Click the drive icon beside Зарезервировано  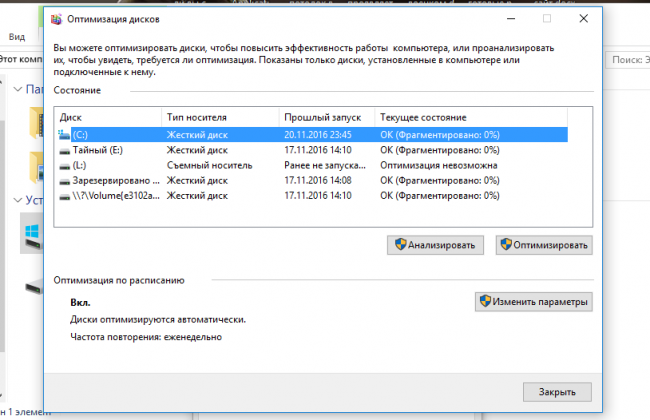pyautogui.click(x=64, y=181)
